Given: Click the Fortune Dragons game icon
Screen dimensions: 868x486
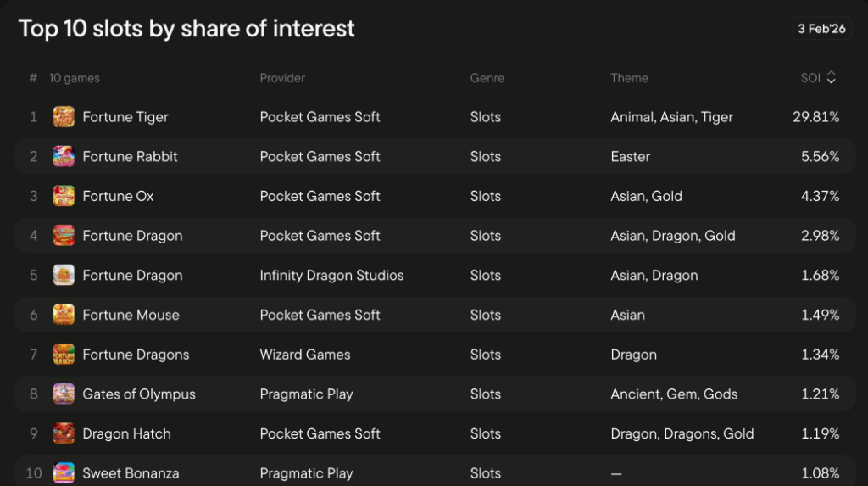Looking at the screenshot, I should (64, 355).
